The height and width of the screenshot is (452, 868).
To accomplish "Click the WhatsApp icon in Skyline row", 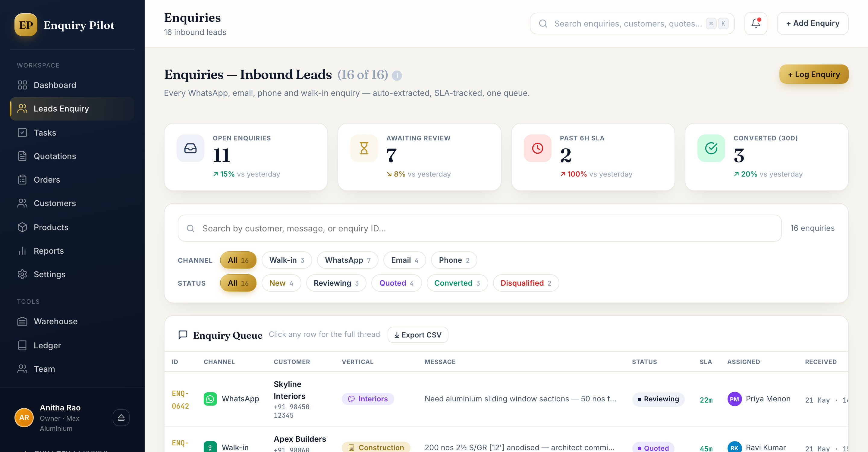I will 210,399.
